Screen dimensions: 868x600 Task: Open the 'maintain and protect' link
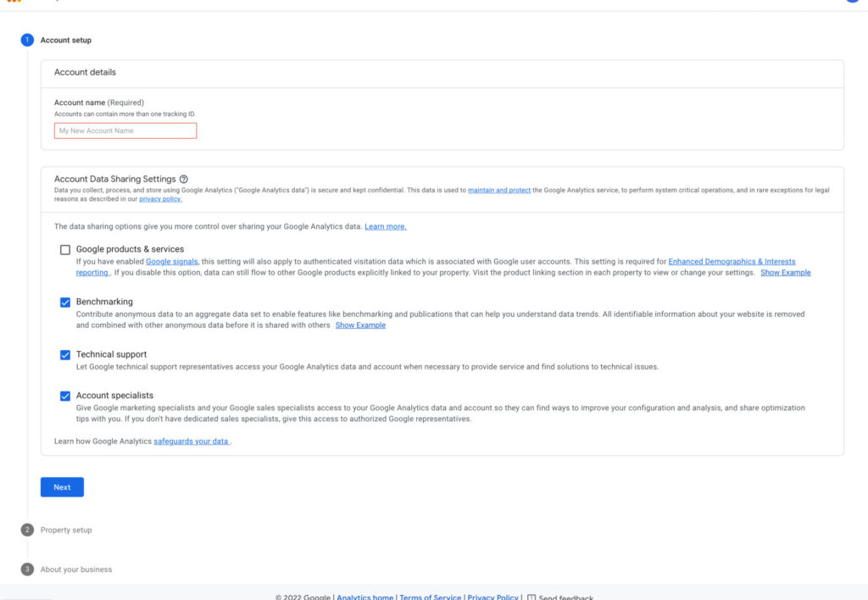499,191
